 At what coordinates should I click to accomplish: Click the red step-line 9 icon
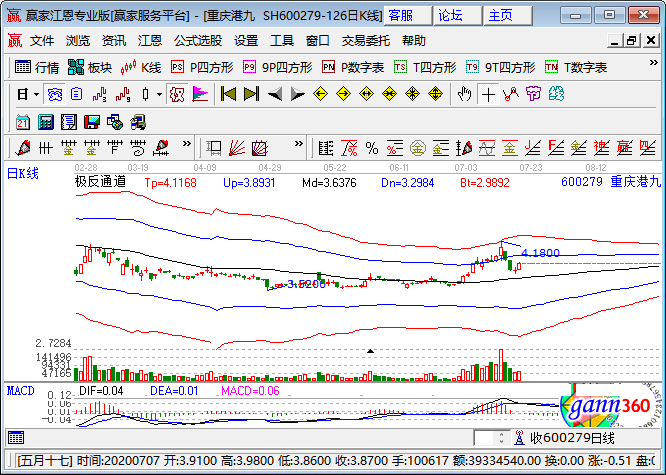[123, 94]
